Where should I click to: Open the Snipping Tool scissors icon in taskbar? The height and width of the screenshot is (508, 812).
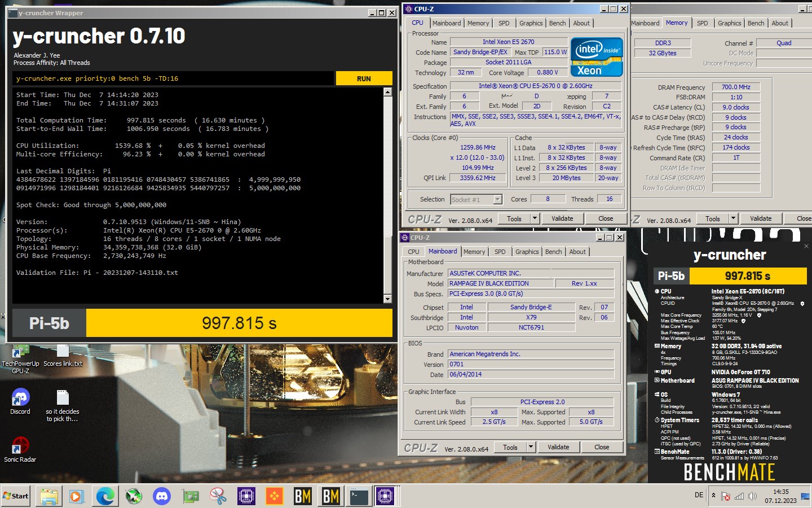coord(218,496)
